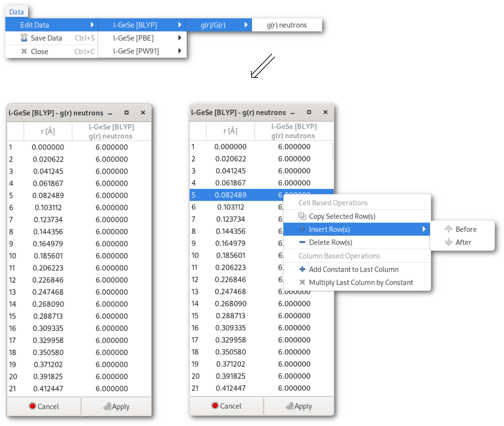504x426 pixels.
Task: Open the Data menu
Action: (x=16, y=12)
